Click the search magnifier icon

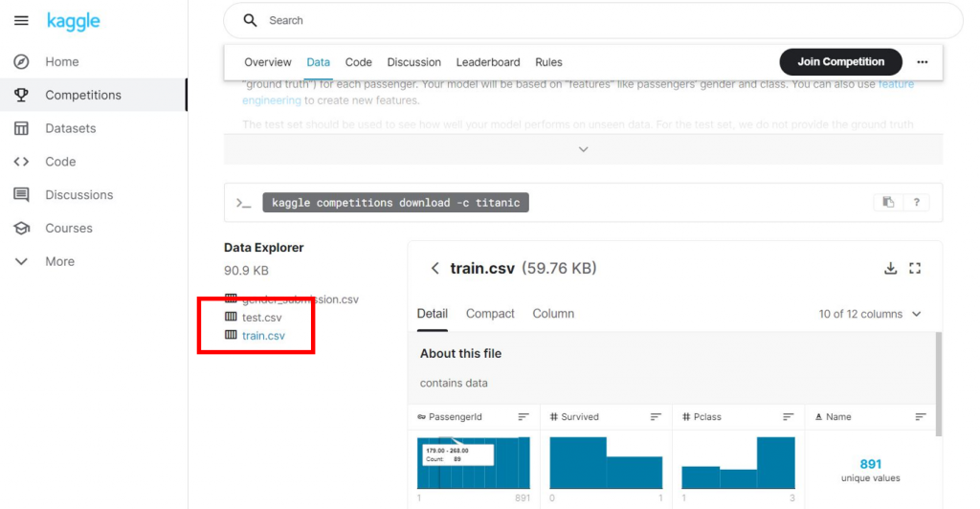tap(250, 21)
